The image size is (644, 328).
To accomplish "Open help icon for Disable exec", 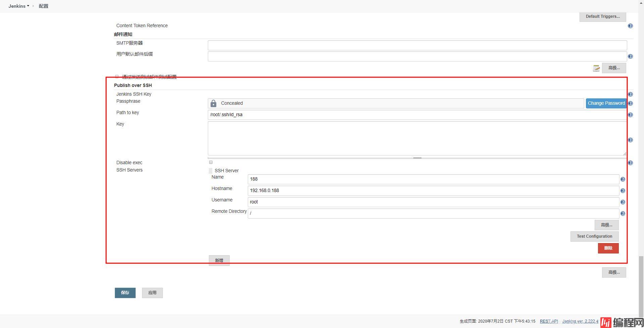I will point(630,163).
